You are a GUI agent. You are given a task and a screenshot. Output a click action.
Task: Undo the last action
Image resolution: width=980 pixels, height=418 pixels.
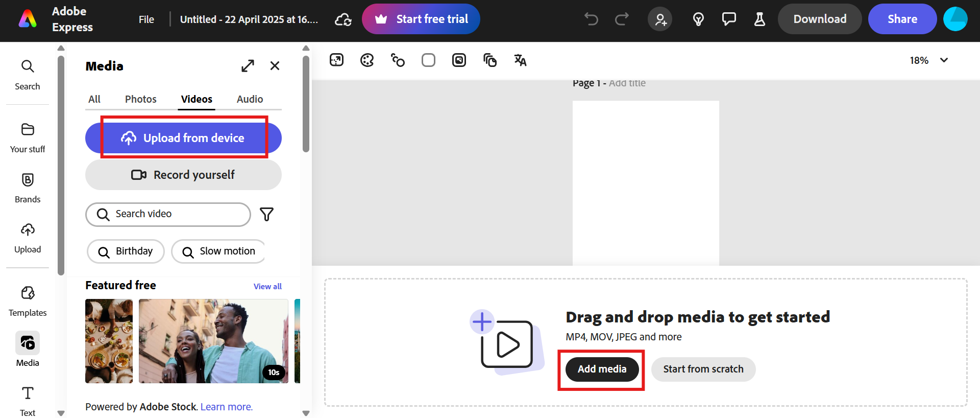(591, 19)
